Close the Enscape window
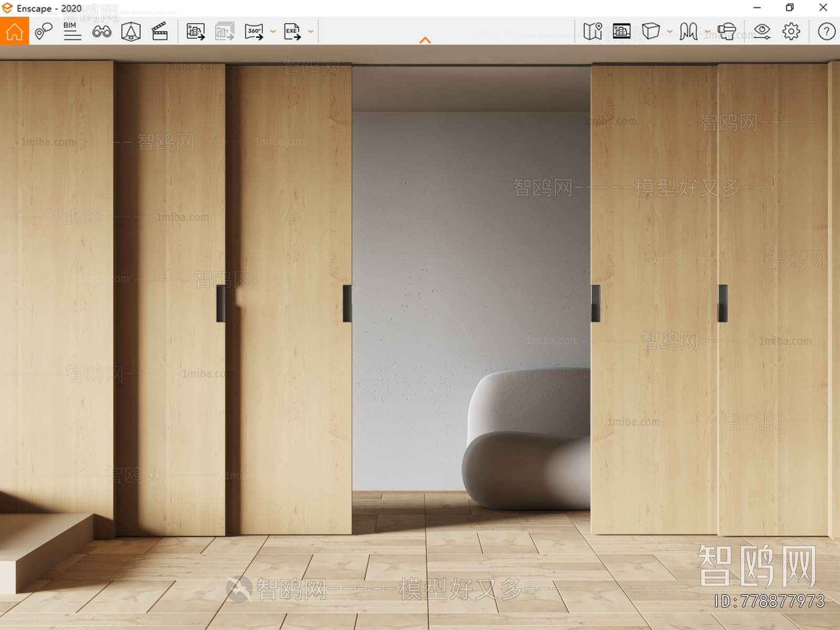The image size is (840, 630). tap(823, 7)
